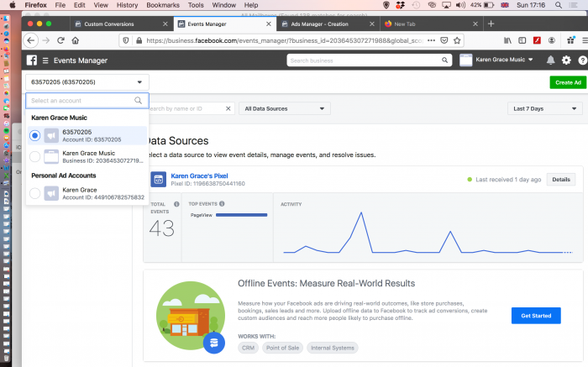Save page to Pocket
The height and width of the screenshot is (367, 588).
(444, 40)
